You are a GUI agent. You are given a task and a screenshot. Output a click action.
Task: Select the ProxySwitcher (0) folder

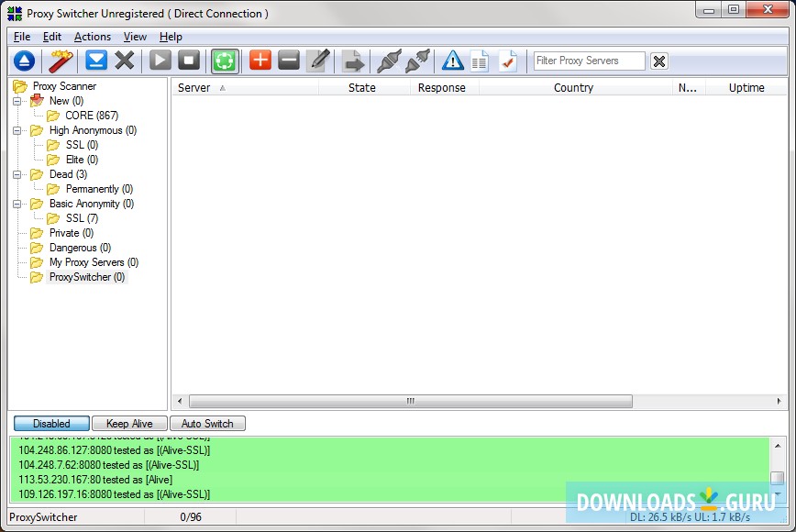[x=87, y=278]
